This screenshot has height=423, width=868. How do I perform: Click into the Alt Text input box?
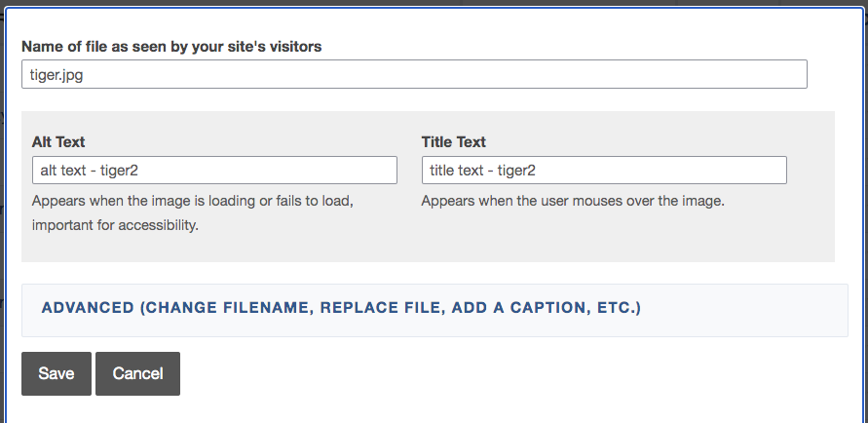[x=214, y=170]
